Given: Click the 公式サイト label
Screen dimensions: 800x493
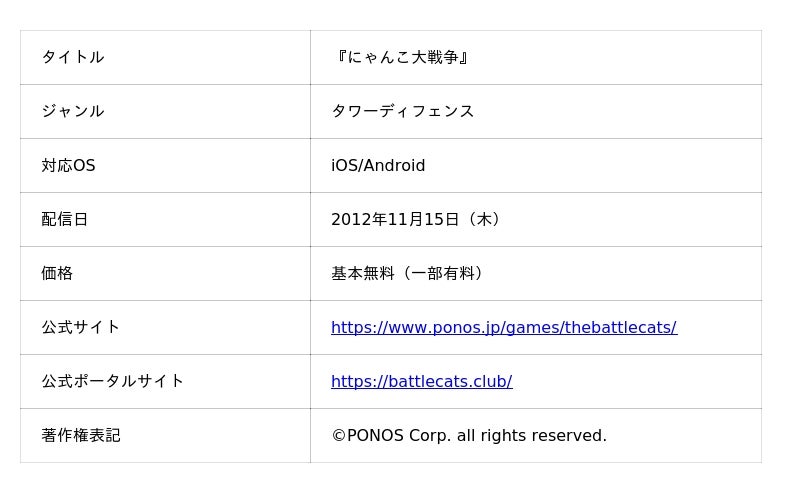Looking at the screenshot, I should click(81, 327).
